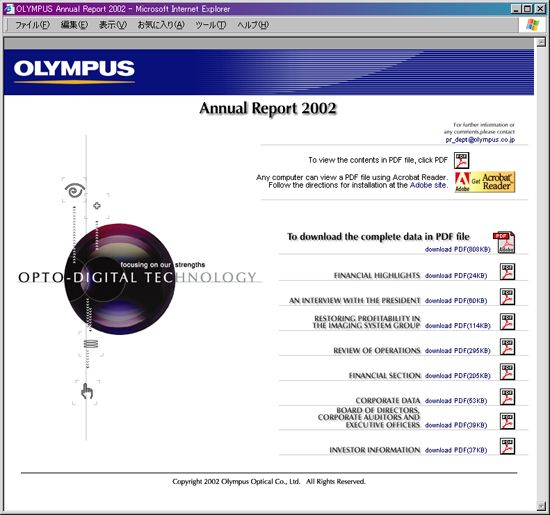Click 'download PDF(24KB)' for Financial Highlights
The image size is (550, 515).
(456, 276)
